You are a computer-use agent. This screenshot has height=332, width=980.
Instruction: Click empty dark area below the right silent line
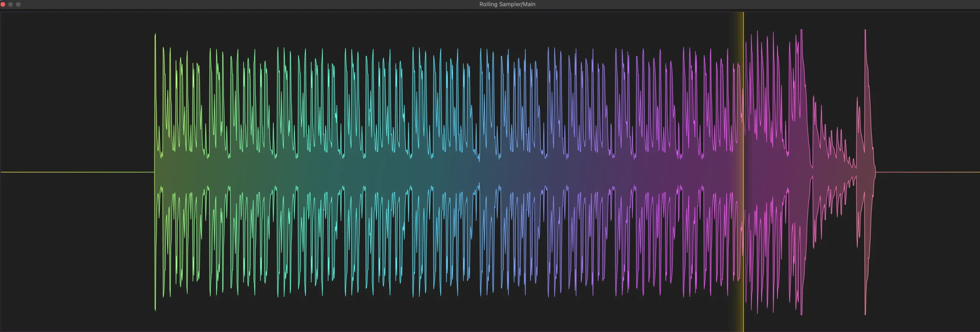(926, 249)
